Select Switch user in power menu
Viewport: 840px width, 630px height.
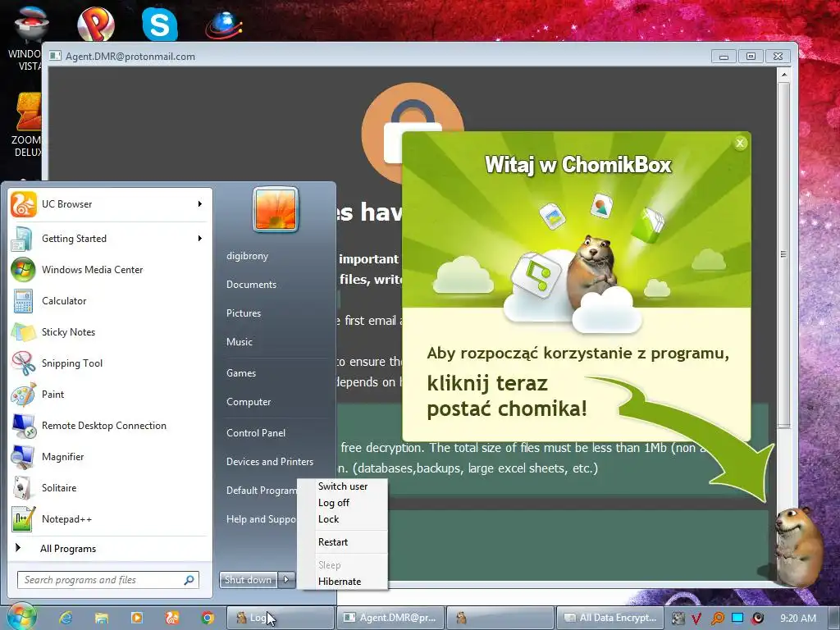(x=342, y=486)
